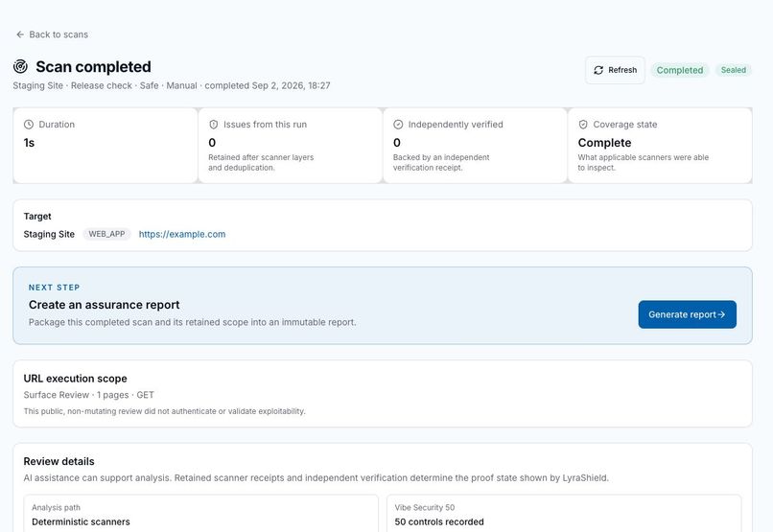
Task: Click 'Backed by an independent verification receipt' text
Action: coord(441,163)
